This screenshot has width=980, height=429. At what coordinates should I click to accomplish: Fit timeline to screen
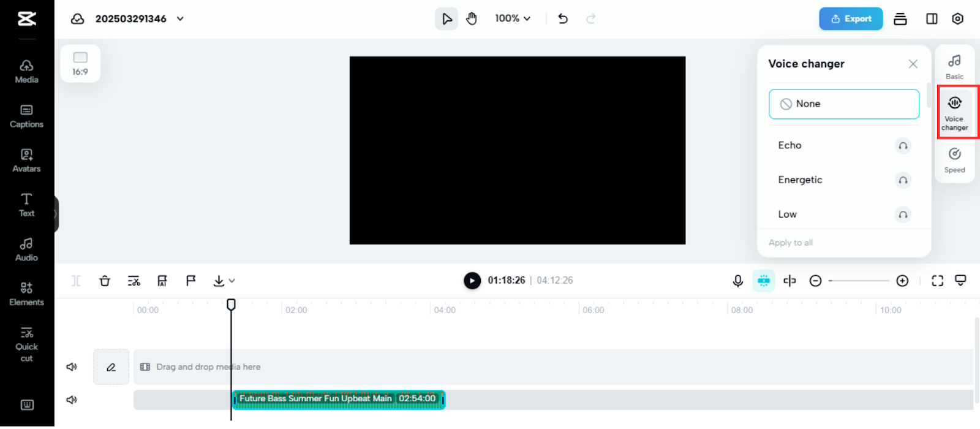pyautogui.click(x=937, y=281)
